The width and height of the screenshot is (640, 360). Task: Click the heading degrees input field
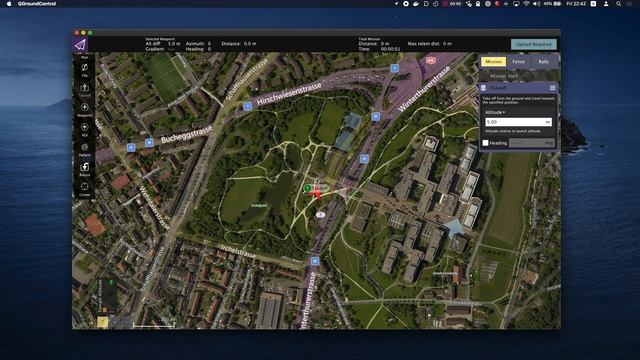click(531, 143)
